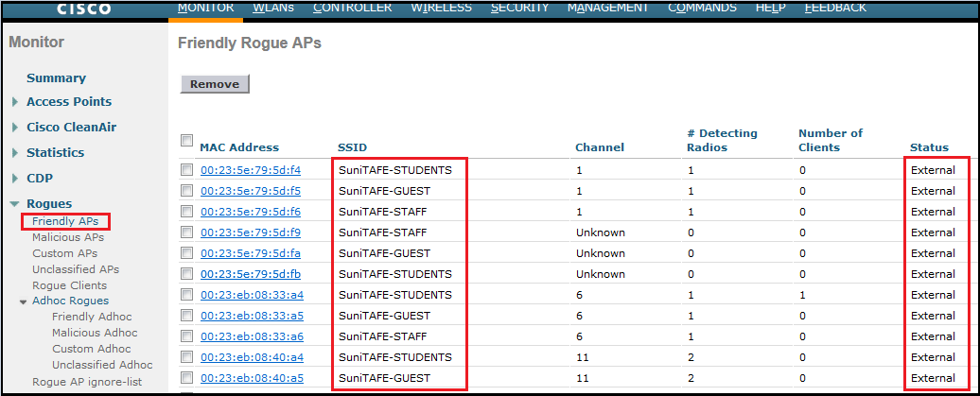Open MAC address link 00:23:5e:79:5d:f9
The image size is (980, 396).
coord(250,232)
